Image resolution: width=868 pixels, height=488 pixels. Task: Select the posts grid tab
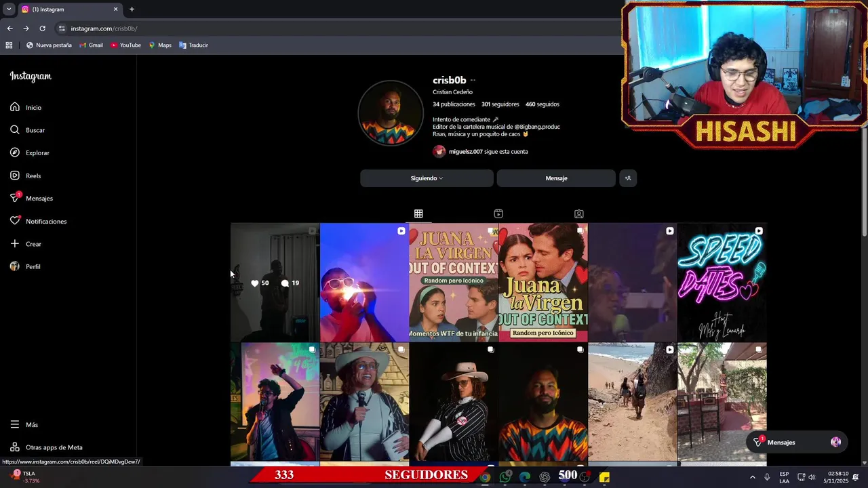(x=418, y=213)
